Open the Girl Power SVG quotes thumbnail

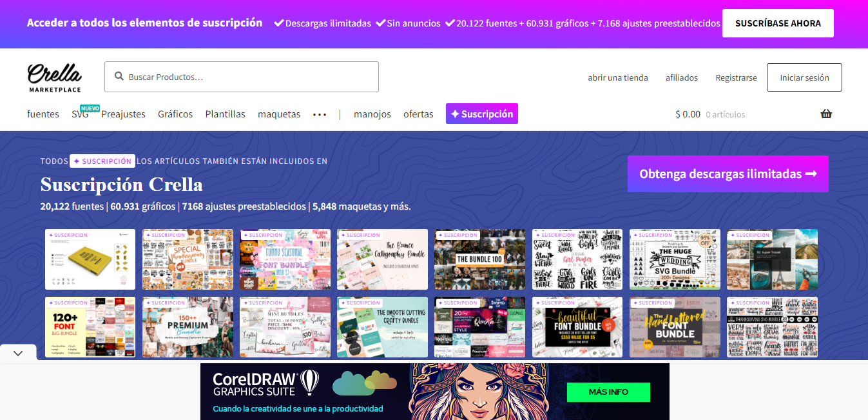[577, 259]
